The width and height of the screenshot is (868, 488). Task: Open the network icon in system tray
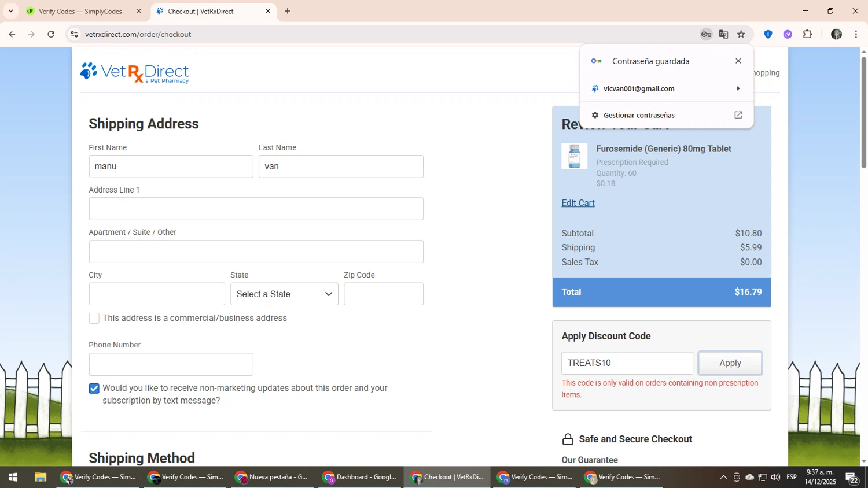(763, 477)
